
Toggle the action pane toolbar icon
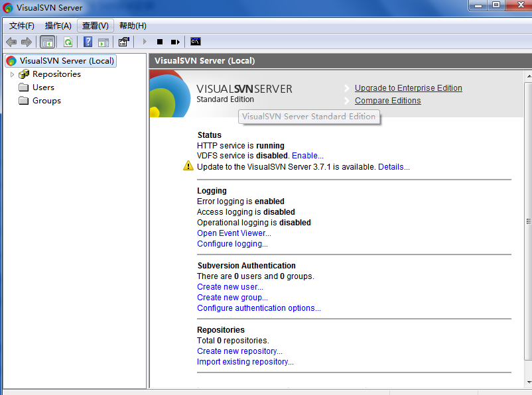pyautogui.click(x=103, y=42)
